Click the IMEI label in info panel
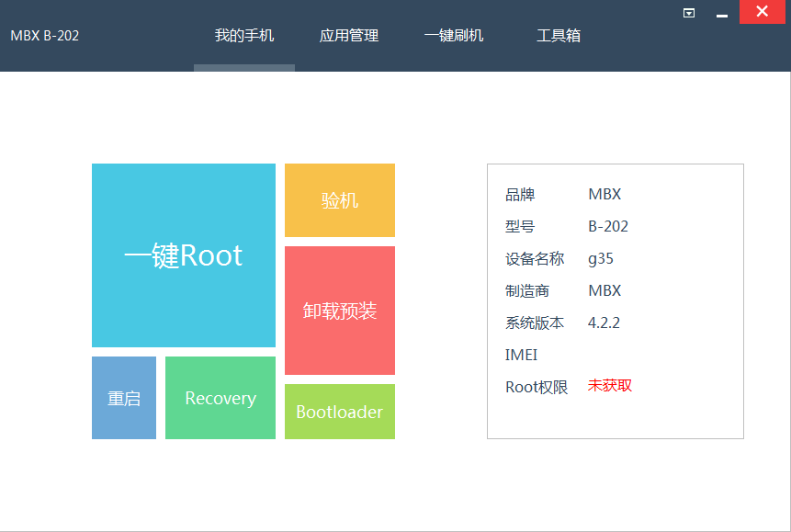 pos(521,356)
